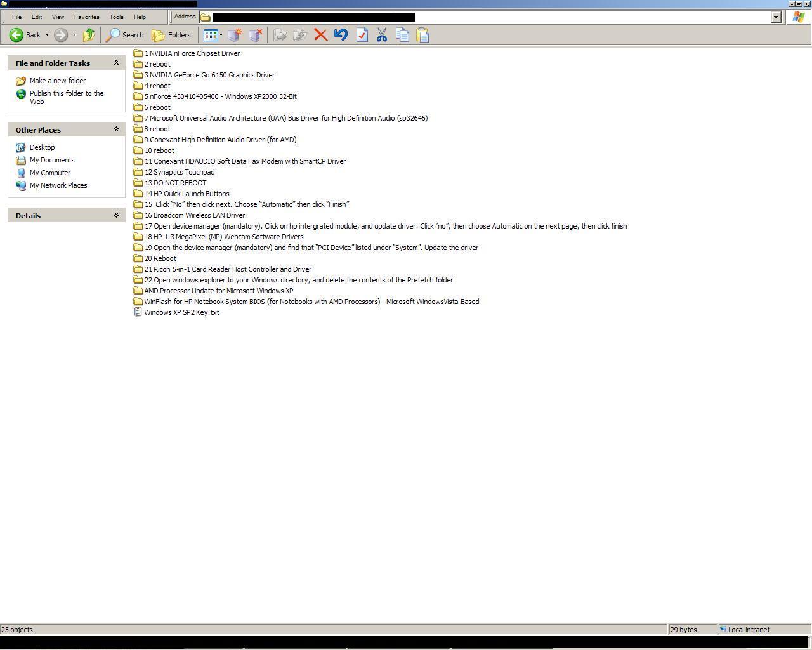
Task: Click the blue Undo arrow
Action: coord(341,35)
